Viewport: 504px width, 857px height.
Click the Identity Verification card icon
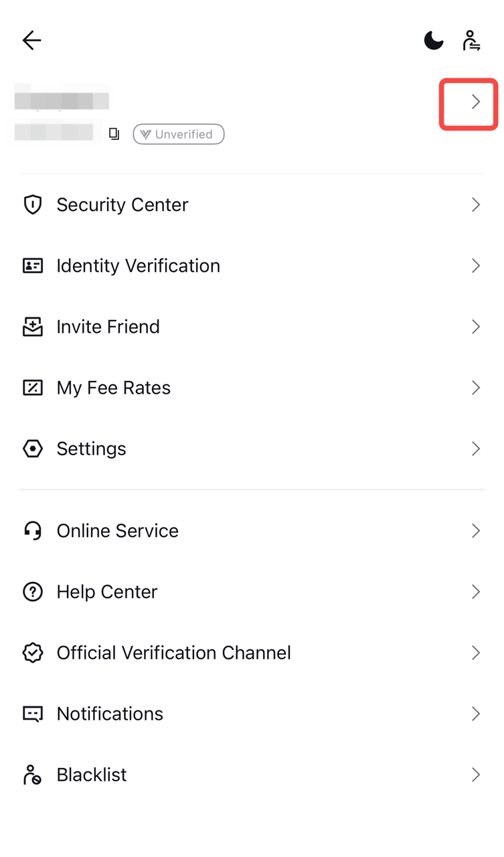[32, 266]
